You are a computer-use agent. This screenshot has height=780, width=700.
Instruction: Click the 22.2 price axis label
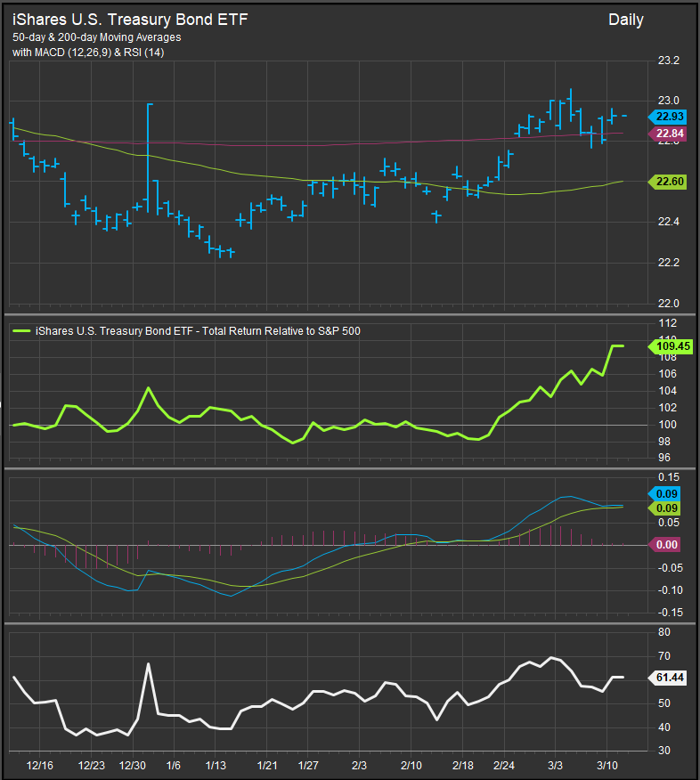[x=669, y=263]
